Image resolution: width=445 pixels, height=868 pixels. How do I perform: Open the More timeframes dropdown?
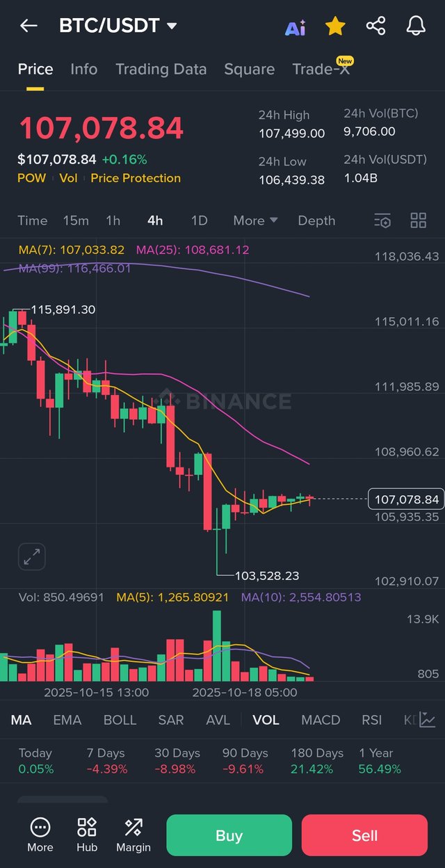coord(255,220)
